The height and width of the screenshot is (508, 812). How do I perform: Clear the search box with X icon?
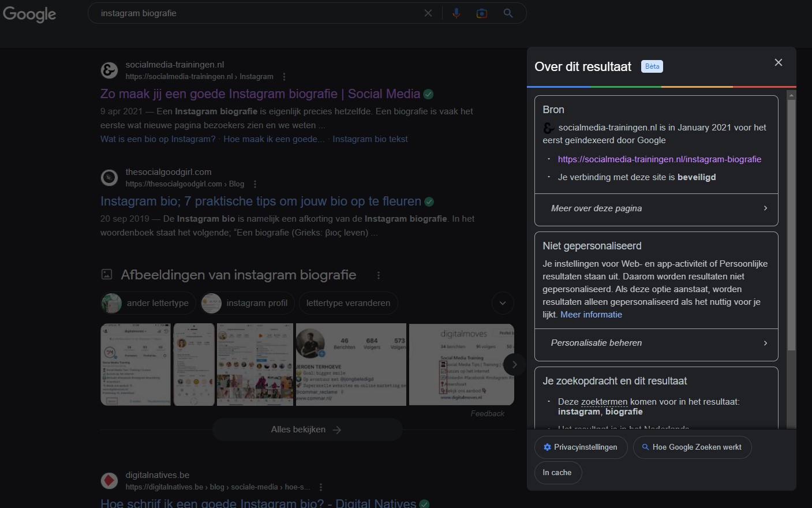coord(428,13)
